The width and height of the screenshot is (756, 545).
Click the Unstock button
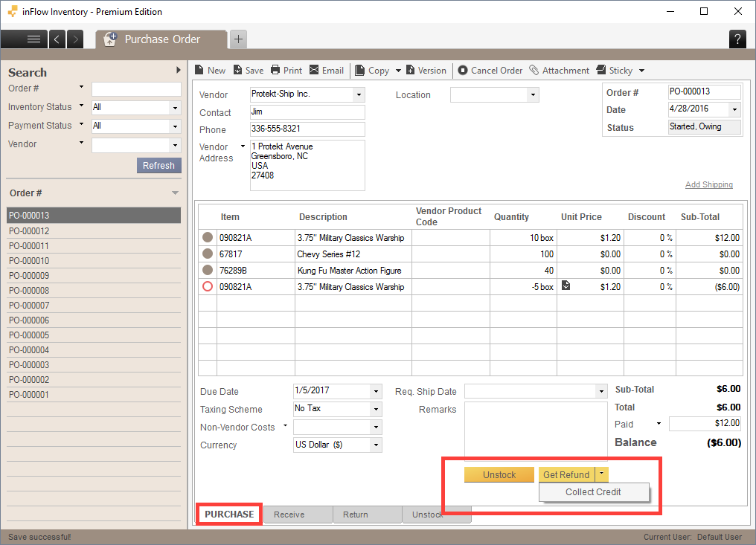coord(499,474)
